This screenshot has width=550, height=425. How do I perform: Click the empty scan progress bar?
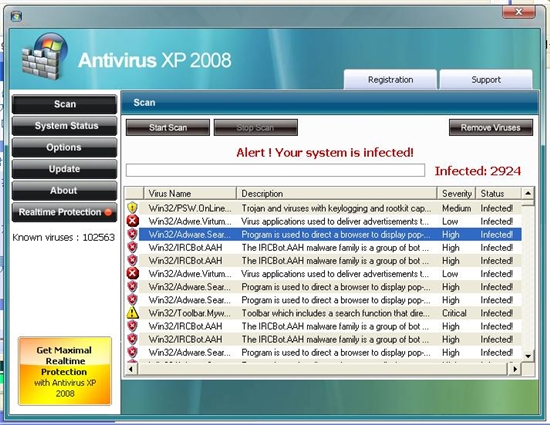point(275,170)
